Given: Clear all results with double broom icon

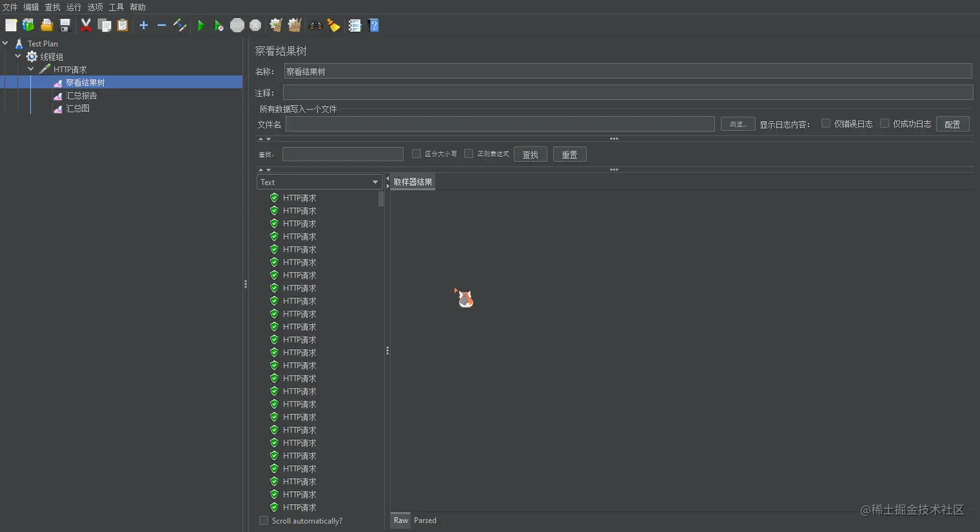Looking at the screenshot, I should coord(295,25).
